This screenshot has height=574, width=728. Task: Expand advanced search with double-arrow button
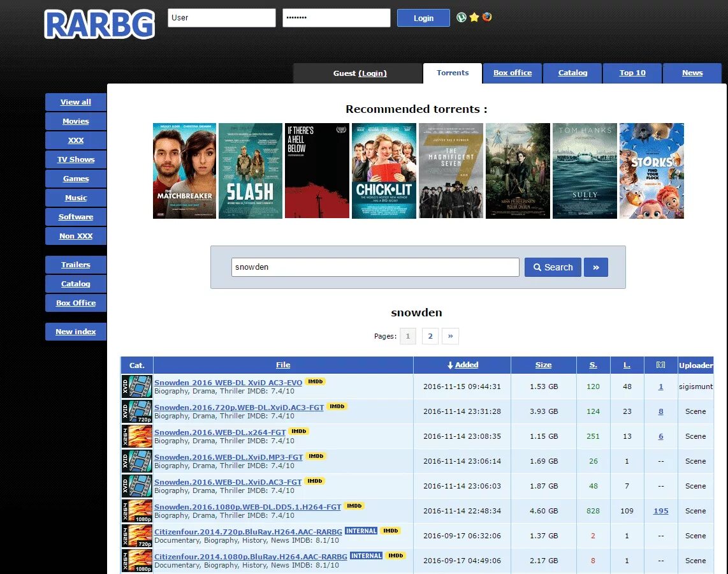596,267
